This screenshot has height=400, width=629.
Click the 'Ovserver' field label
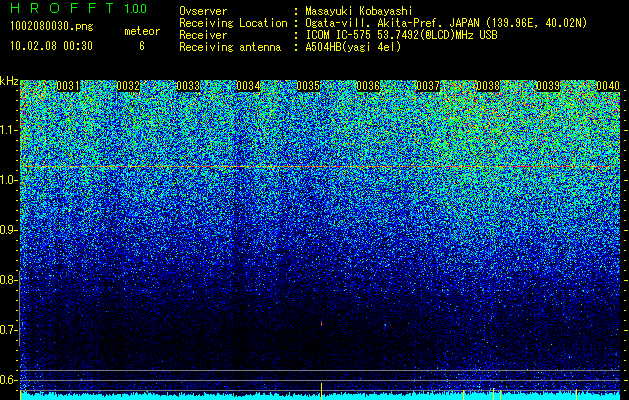[203, 12]
